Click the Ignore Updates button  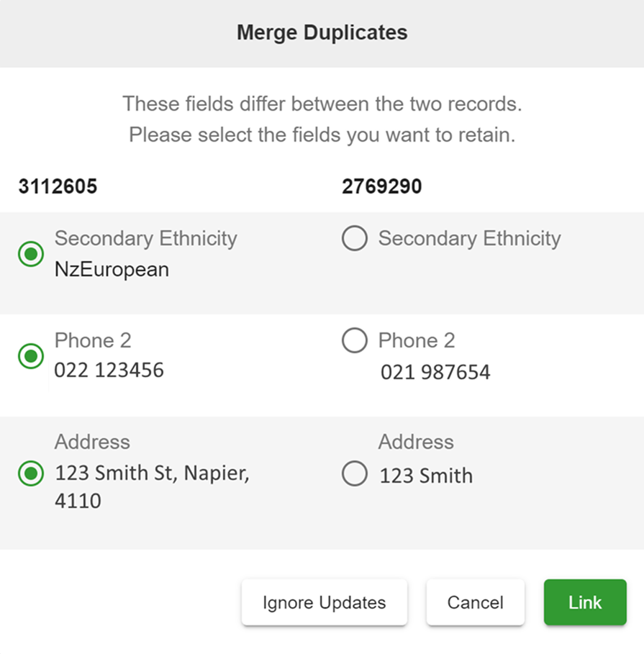[324, 602]
